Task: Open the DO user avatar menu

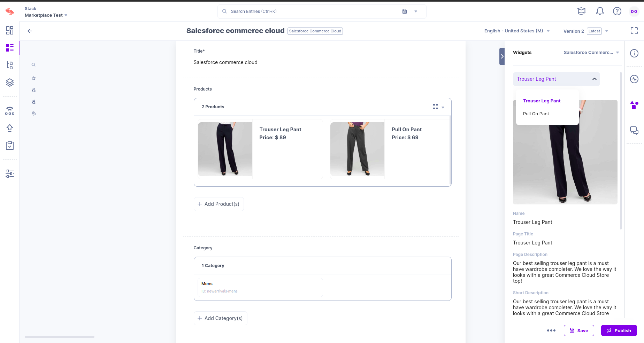Action: (x=634, y=11)
